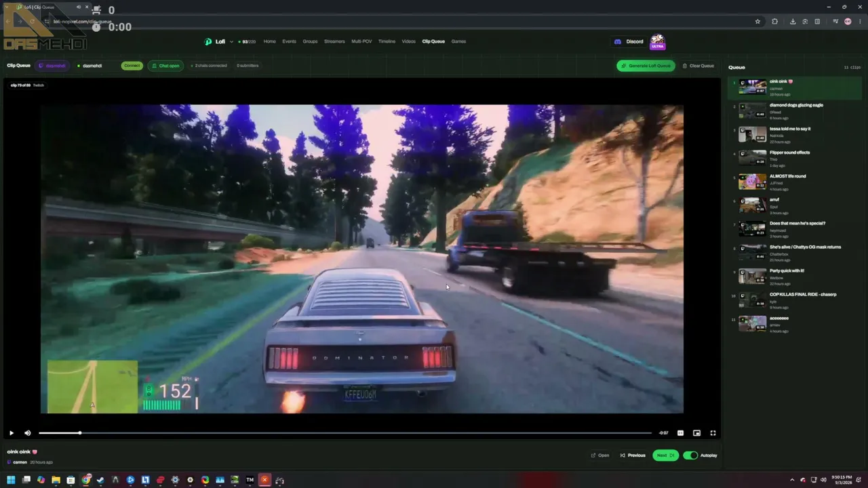Open the Discord link
Image resolution: width=868 pixels, height=488 pixels.
point(629,41)
